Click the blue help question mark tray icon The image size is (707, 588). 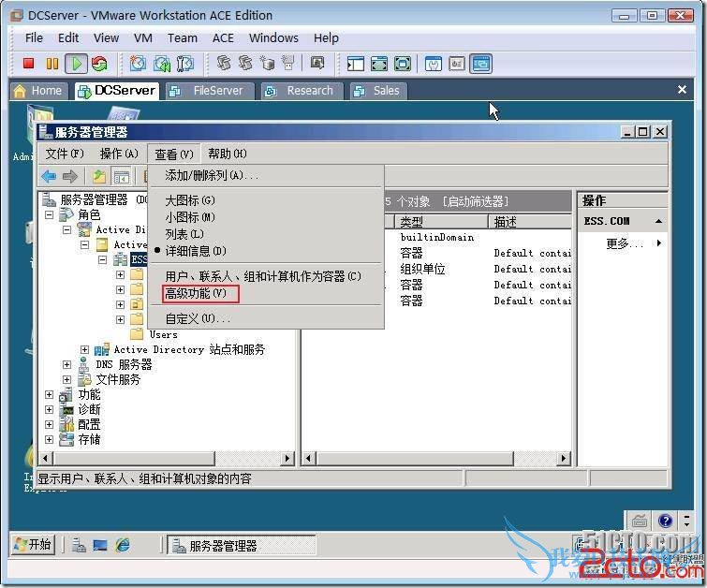(x=666, y=521)
